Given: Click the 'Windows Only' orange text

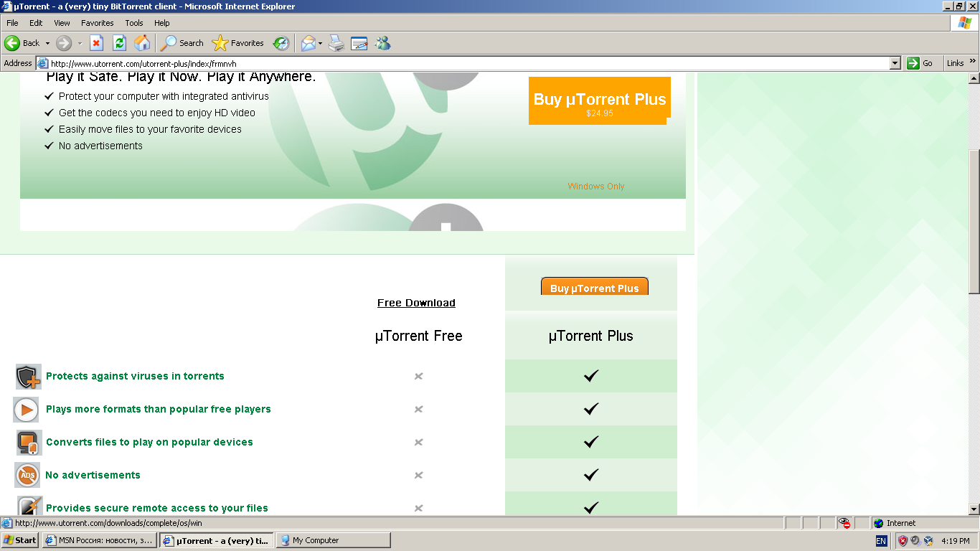Looking at the screenshot, I should (596, 187).
